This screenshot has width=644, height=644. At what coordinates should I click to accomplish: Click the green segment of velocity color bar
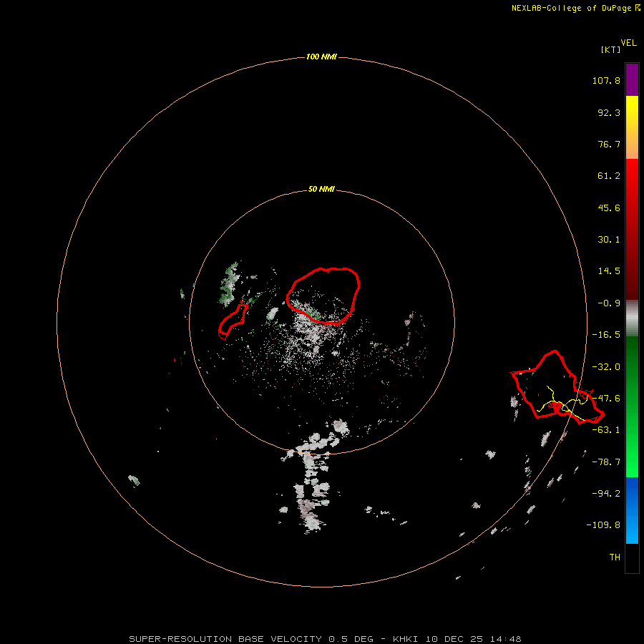632,406
